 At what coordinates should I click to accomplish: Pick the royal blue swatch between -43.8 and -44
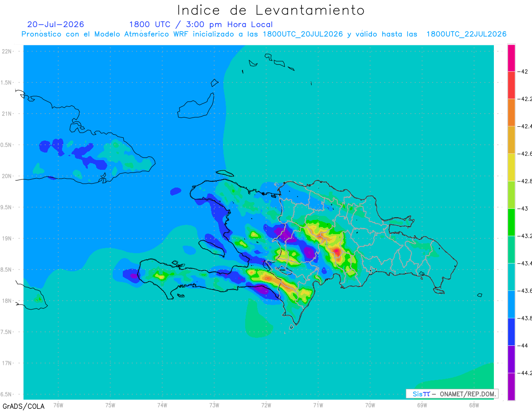[511, 332]
